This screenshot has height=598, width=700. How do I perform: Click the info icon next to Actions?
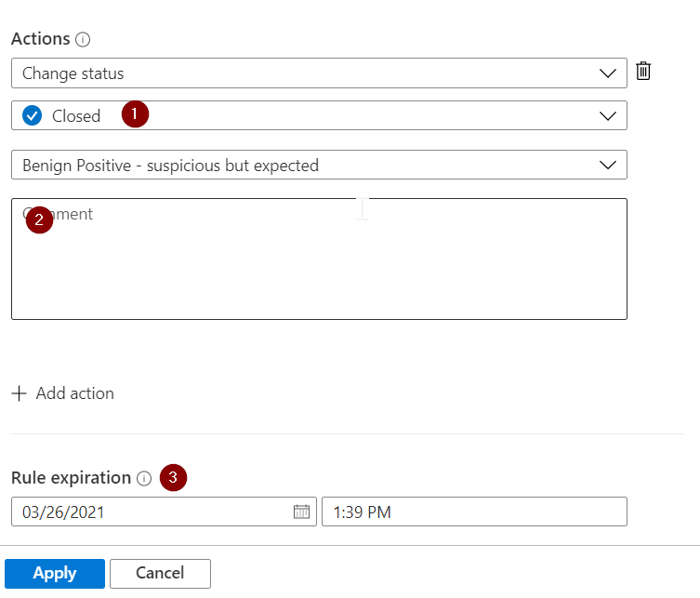[x=83, y=40]
